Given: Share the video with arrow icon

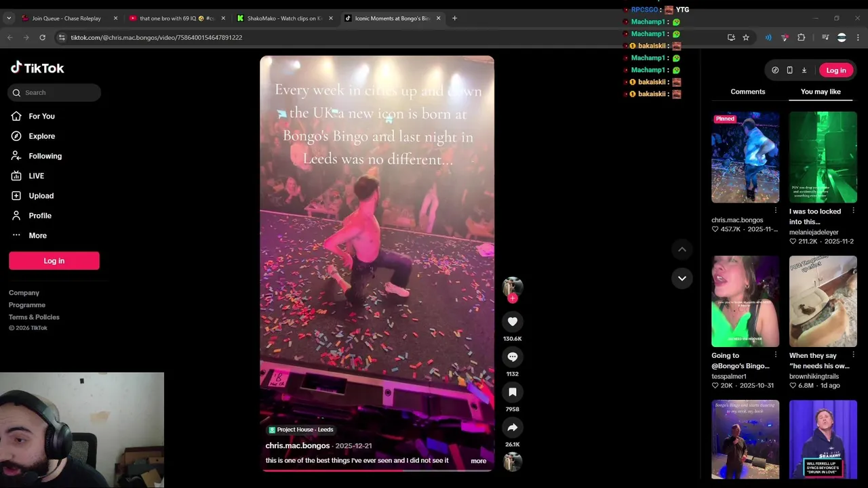Looking at the screenshot, I should coord(513,427).
